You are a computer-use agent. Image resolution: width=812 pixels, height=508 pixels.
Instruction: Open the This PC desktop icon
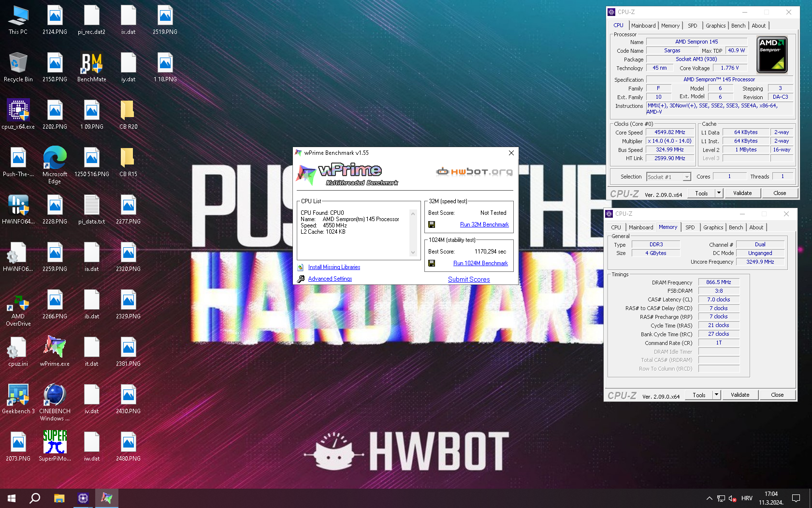(x=18, y=20)
